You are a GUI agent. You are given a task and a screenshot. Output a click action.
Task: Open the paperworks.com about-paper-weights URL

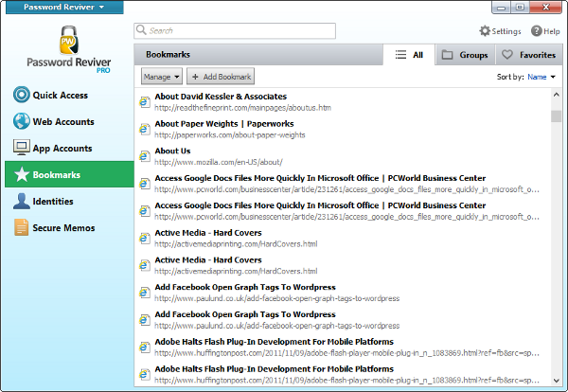[x=230, y=134]
